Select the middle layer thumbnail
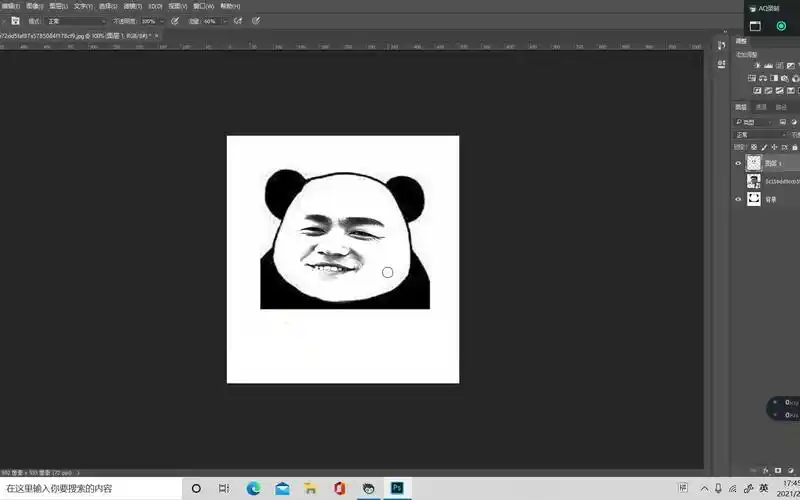Image resolution: width=800 pixels, height=500 pixels. click(754, 181)
